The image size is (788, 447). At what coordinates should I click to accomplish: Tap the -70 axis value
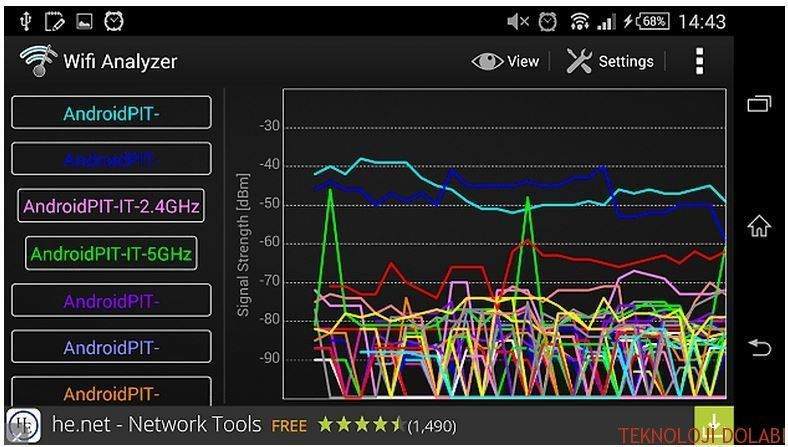tap(269, 281)
